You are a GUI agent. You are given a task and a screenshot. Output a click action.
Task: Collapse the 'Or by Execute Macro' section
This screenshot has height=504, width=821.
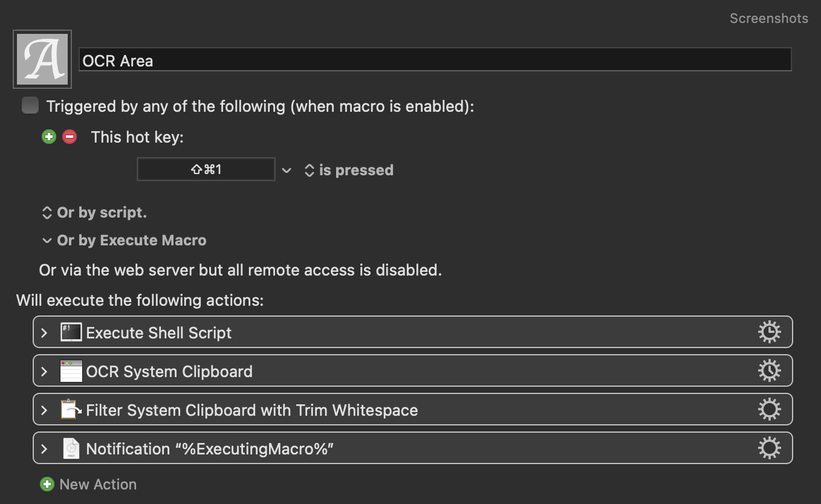point(47,241)
